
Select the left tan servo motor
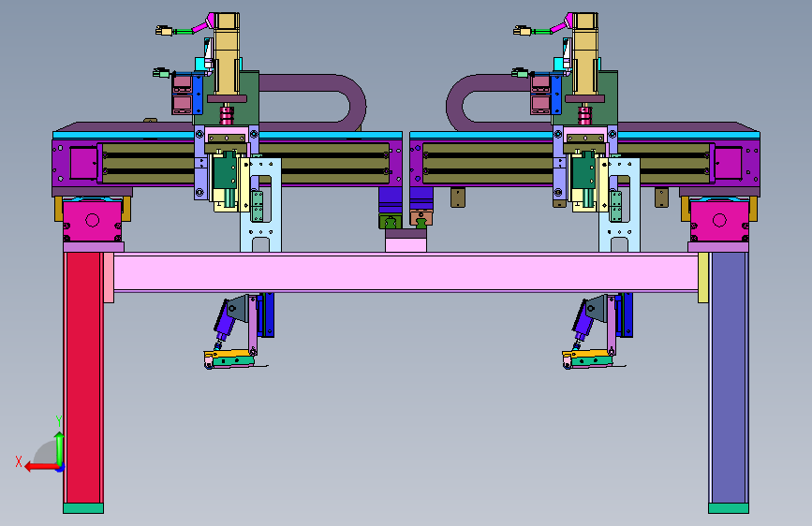227,54
